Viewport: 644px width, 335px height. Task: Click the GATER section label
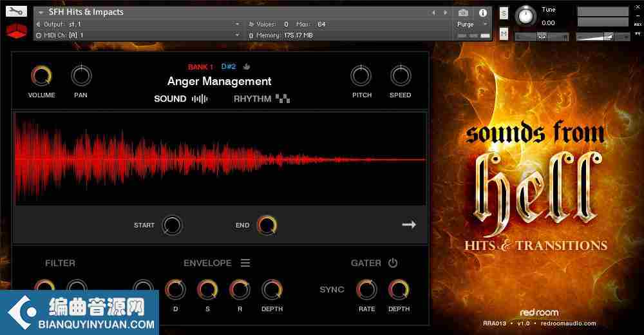coord(366,263)
